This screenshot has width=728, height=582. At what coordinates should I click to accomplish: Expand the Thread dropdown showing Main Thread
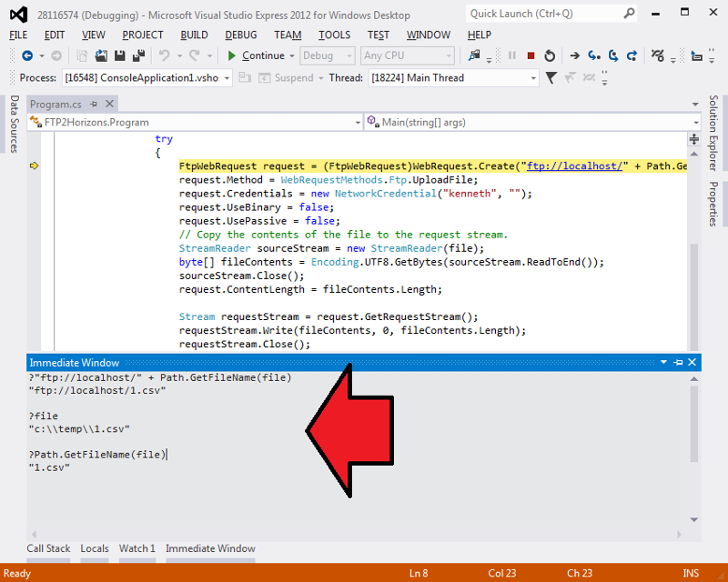click(464, 78)
